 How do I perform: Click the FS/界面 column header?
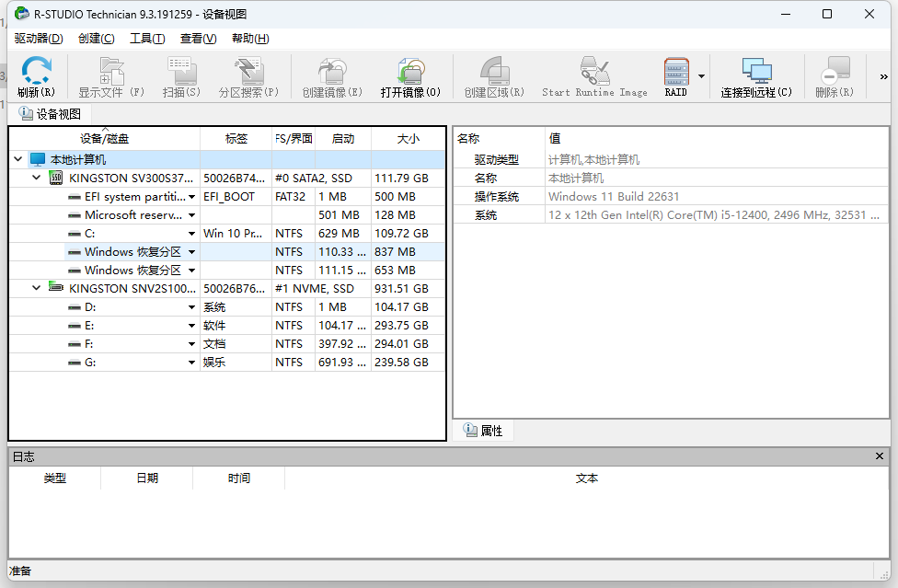294,139
